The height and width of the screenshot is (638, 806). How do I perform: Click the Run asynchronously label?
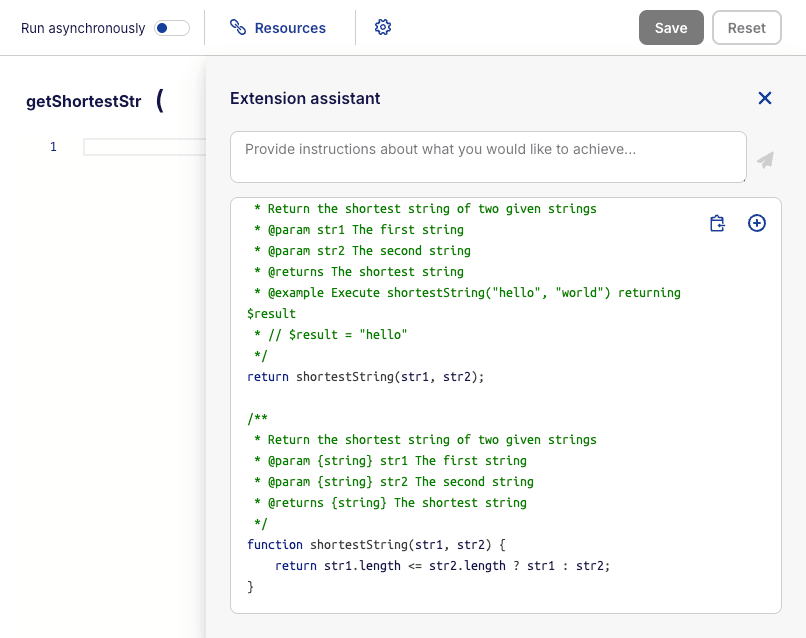coord(83,28)
